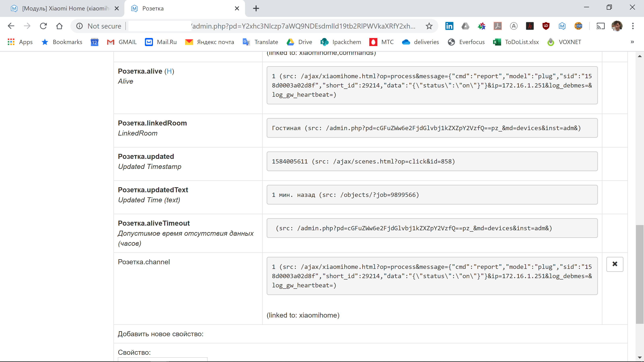Image resolution: width=644 pixels, height=362 pixels.
Task: Open the H link beside Розетка.alive
Action: point(169,71)
